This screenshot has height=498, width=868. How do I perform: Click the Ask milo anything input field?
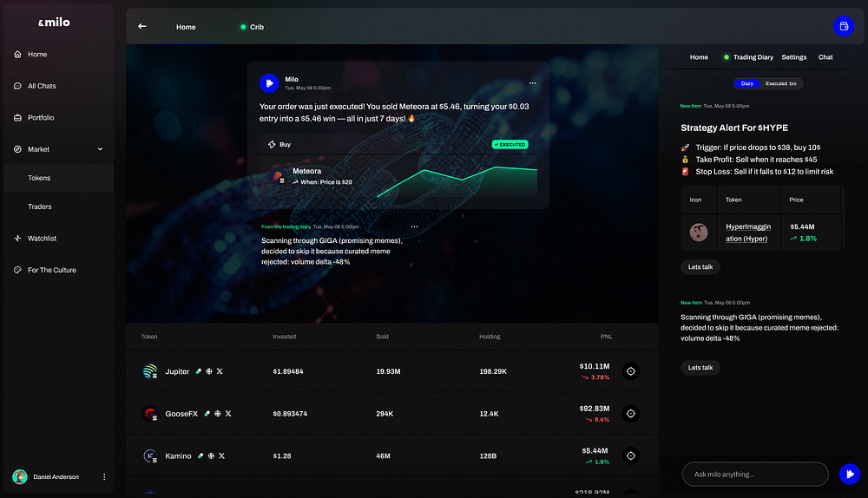coord(755,475)
